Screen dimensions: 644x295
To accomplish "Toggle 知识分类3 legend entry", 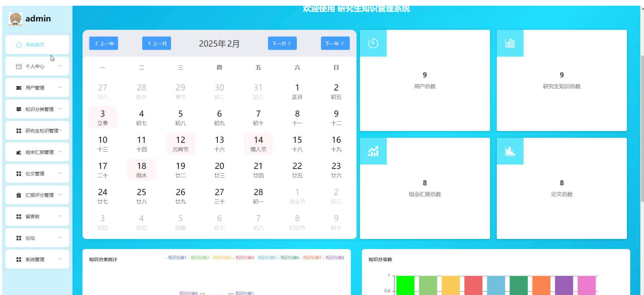I will point(221,258).
